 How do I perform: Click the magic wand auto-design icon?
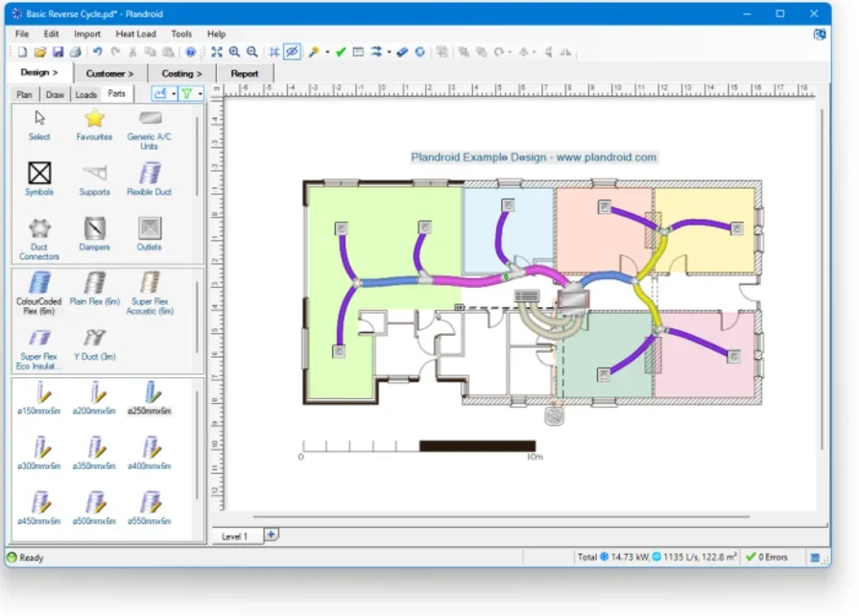[x=314, y=52]
